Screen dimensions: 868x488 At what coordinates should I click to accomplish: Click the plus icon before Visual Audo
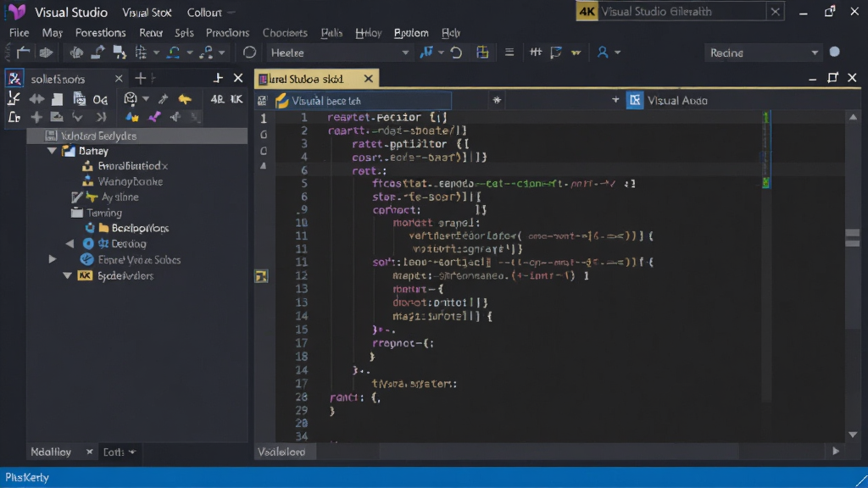[x=615, y=100]
